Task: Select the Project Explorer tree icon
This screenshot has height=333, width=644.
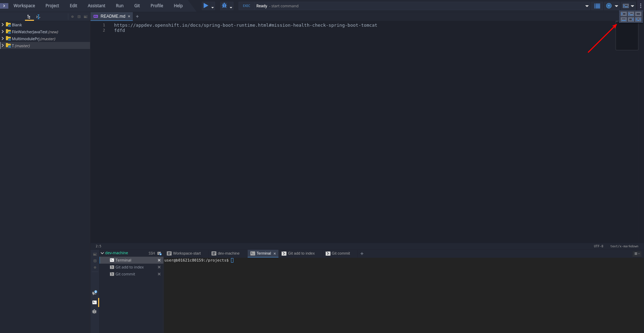Action: click(29, 16)
